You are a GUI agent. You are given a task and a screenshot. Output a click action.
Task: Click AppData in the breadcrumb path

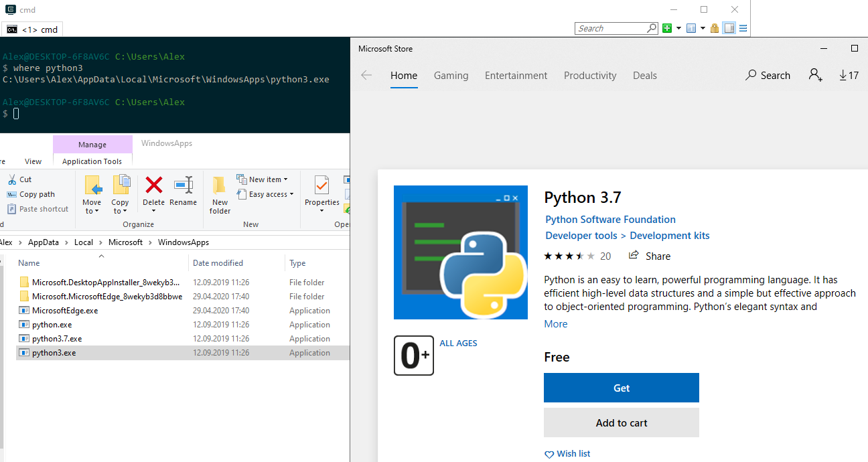(x=44, y=242)
